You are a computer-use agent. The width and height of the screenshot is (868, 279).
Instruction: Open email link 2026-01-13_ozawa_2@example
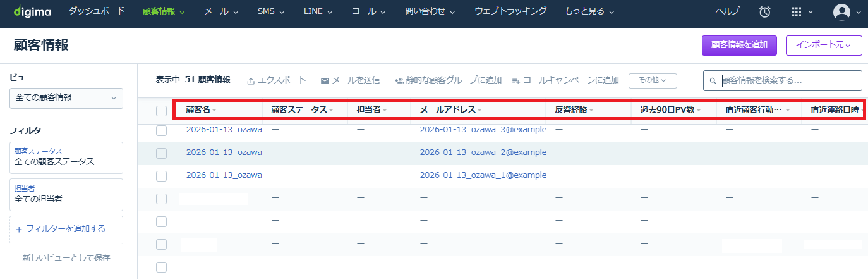click(x=483, y=152)
